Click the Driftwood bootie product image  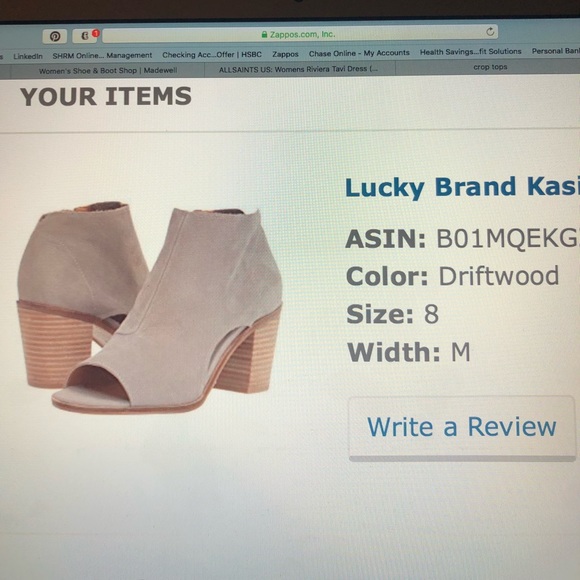[x=149, y=308]
